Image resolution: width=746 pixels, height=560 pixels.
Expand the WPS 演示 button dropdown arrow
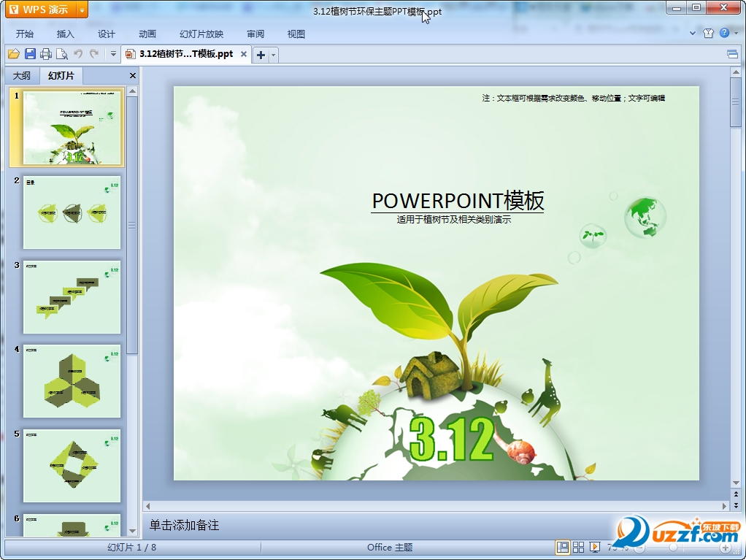coord(82,9)
